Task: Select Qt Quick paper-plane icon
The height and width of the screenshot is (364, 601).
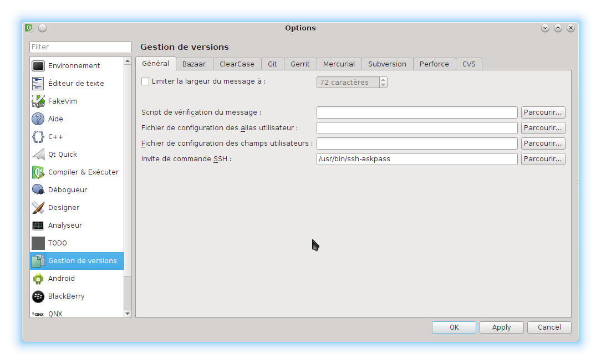Action: pyautogui.click(x=38, y=155)
